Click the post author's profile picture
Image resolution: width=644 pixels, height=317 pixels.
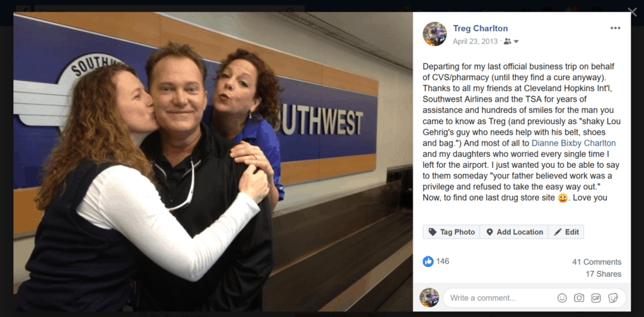click(434, 33)
